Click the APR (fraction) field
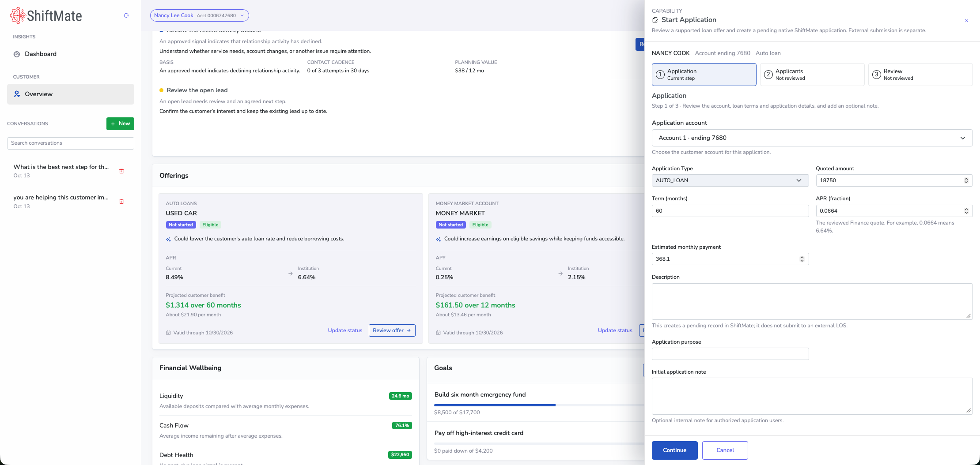This screenshot has width=980, height=465. pos(894,211)
